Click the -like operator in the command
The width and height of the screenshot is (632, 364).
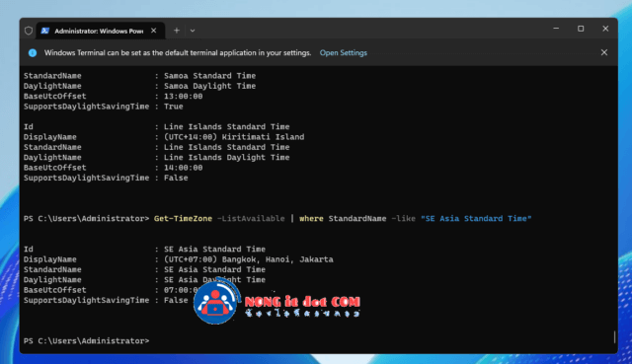[x=403, y=218]
